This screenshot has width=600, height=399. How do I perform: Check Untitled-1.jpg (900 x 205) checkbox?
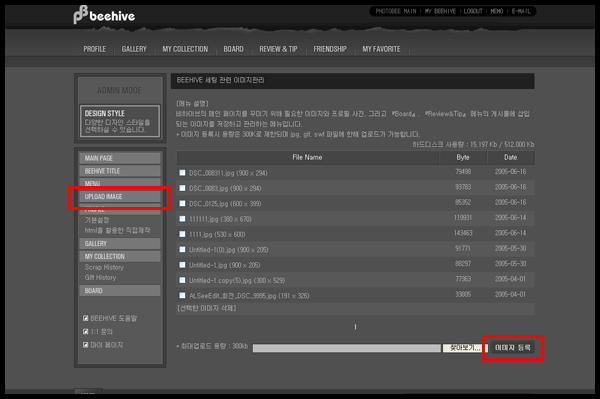pyautogui.click(x=182, y=264)
